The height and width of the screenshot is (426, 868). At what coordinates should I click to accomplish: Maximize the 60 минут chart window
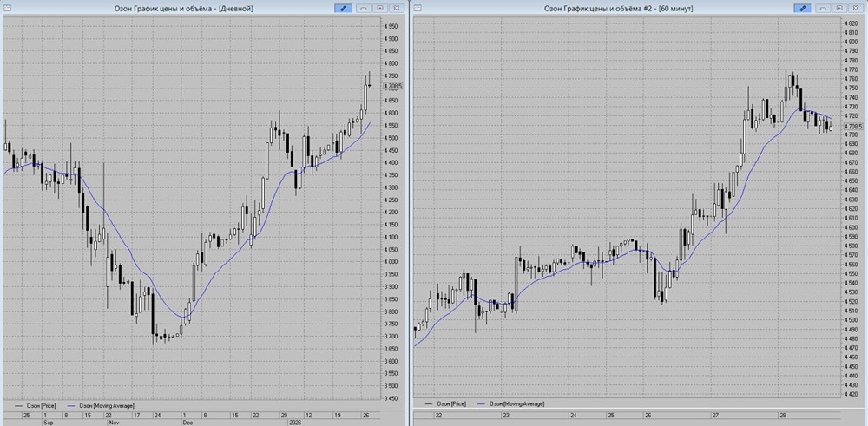coord(840,7)
